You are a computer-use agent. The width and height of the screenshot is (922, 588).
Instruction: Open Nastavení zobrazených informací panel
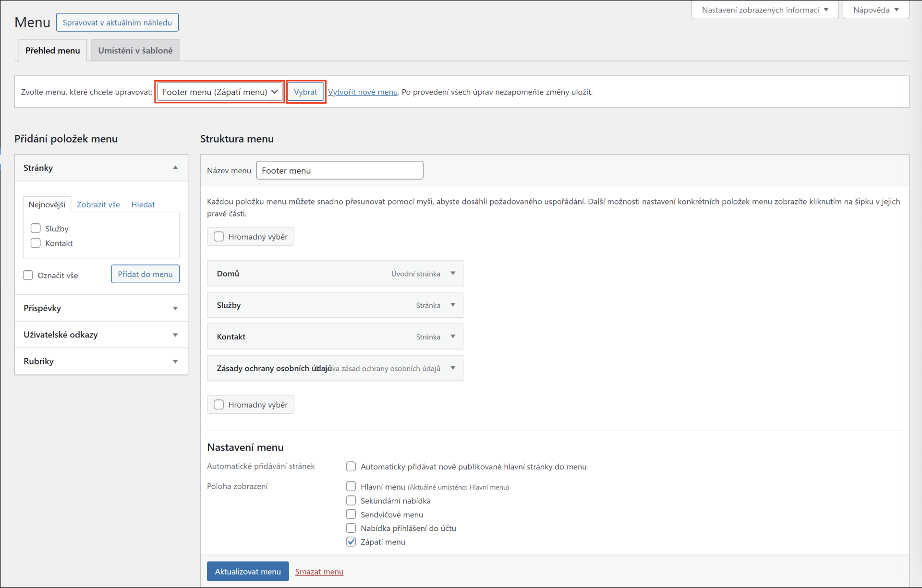764,10
